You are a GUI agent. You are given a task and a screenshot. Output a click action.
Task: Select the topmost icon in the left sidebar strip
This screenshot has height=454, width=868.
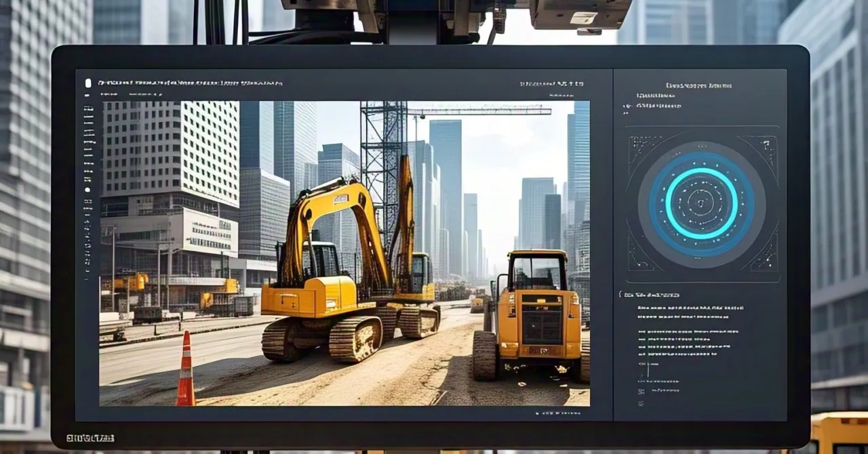click(x=87, y=96)
